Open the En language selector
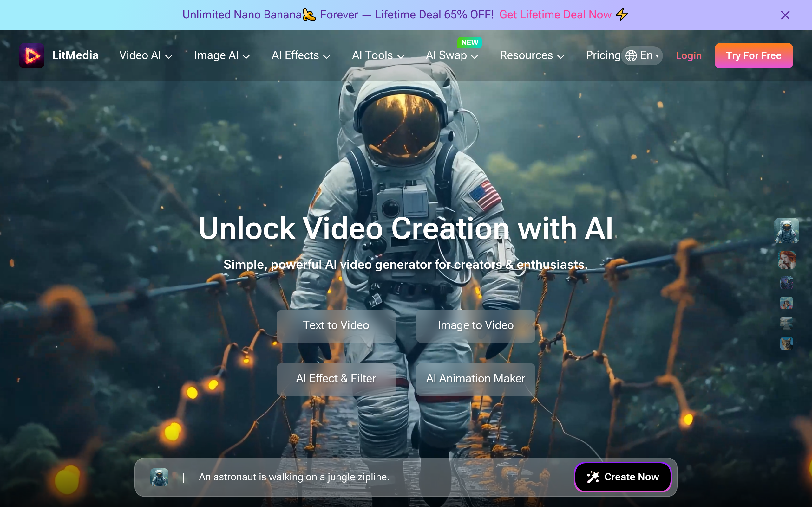Viewport: 812px width, 507px height. [x=642, y=55]
